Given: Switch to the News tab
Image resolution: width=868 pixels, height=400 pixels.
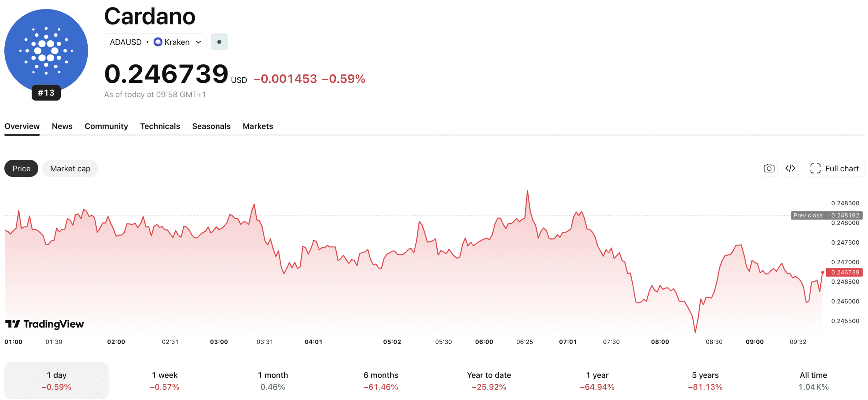Looking at the screenshot, I should click(x=62, y=126).
